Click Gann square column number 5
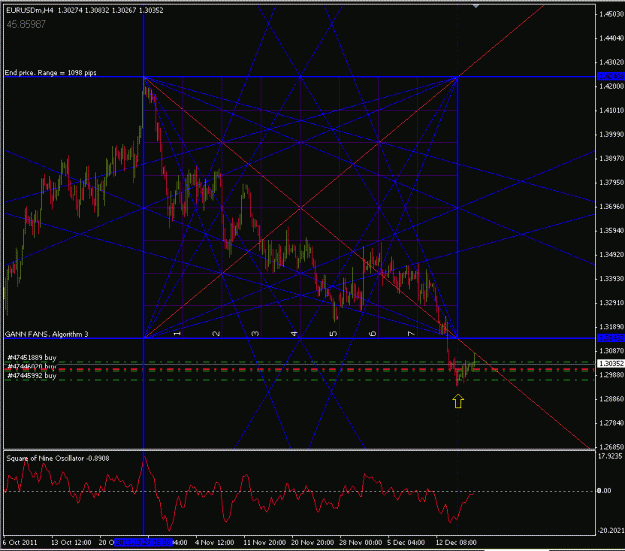This screenshot has height=551, width=625. 334,333
